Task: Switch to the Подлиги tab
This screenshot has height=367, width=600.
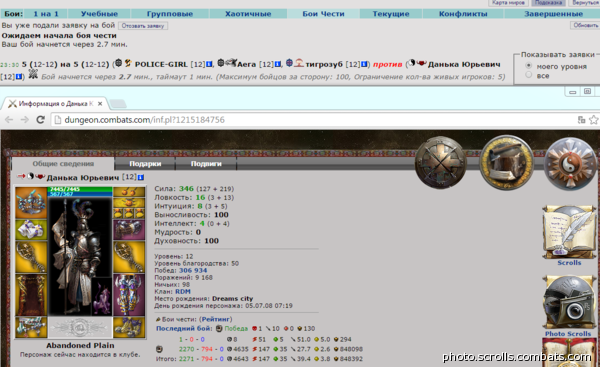Action: click(x=206, y=164)
